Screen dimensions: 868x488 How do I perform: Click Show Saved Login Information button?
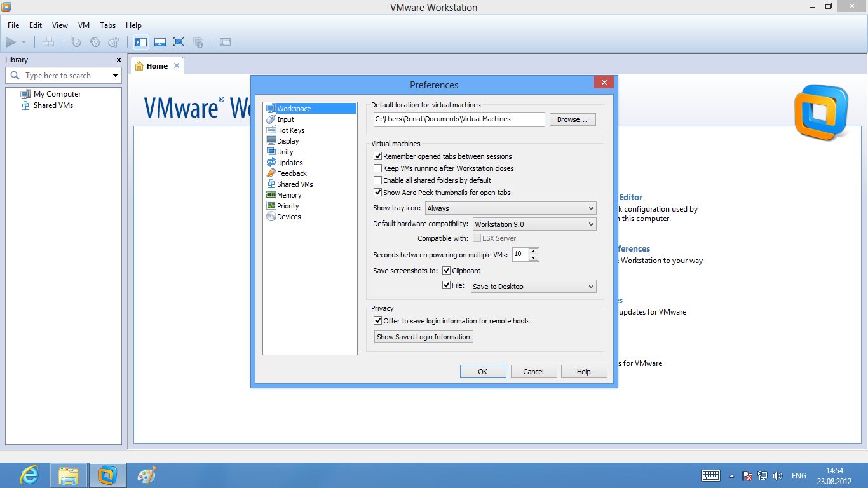[x=423, y=337]
